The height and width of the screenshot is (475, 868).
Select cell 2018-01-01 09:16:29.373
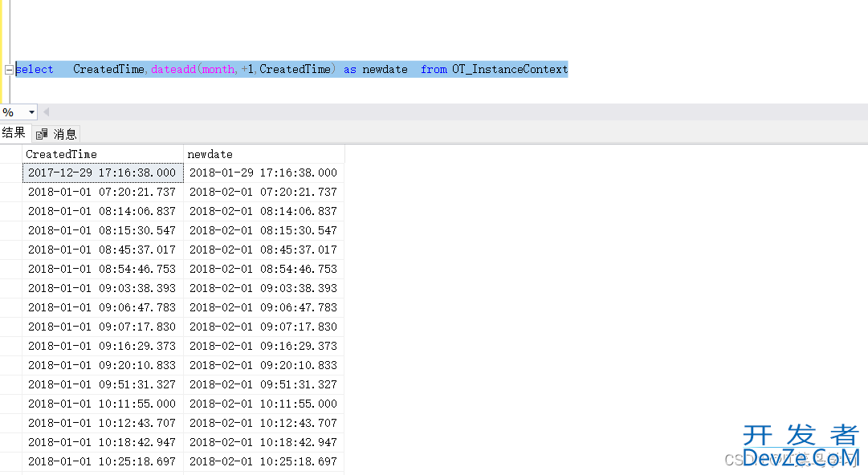[103, 346]
